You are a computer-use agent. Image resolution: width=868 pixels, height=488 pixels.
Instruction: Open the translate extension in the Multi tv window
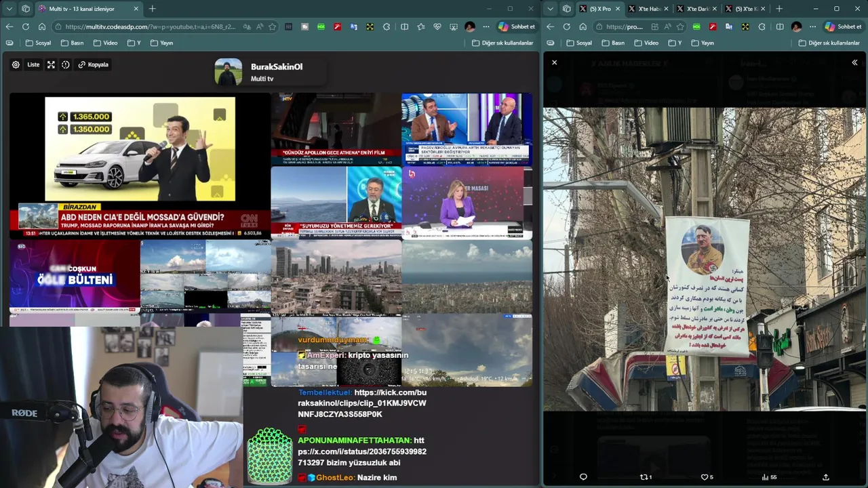pyautogui.click(x=353, y=26)
